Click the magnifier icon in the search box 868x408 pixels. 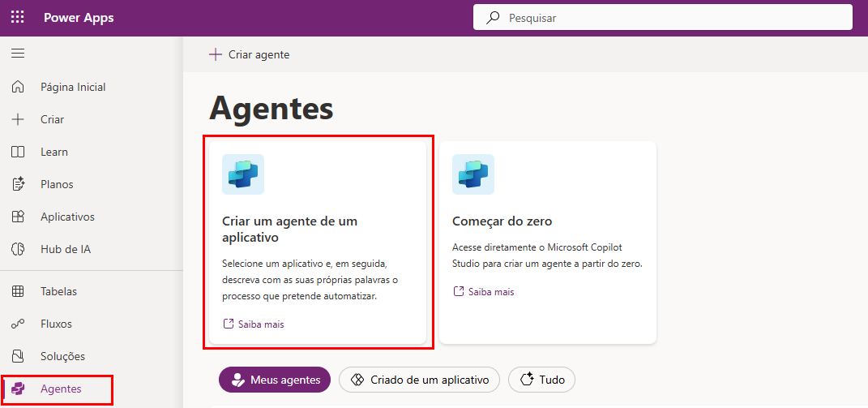492,18
